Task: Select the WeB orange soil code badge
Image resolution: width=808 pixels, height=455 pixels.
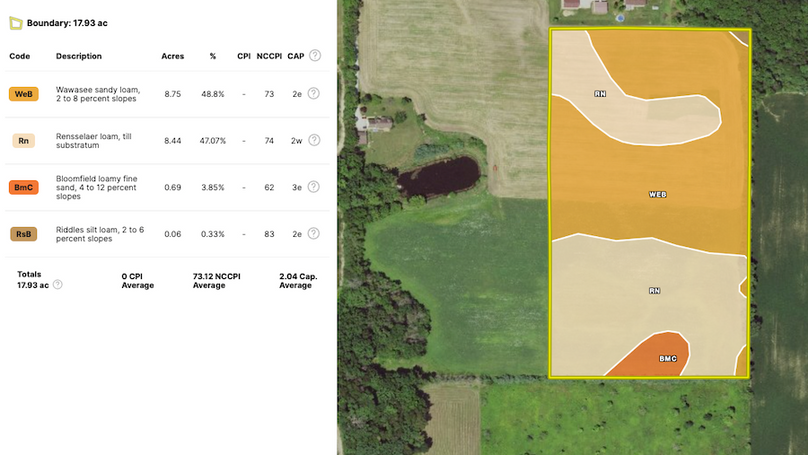Action: click(24, 94)
